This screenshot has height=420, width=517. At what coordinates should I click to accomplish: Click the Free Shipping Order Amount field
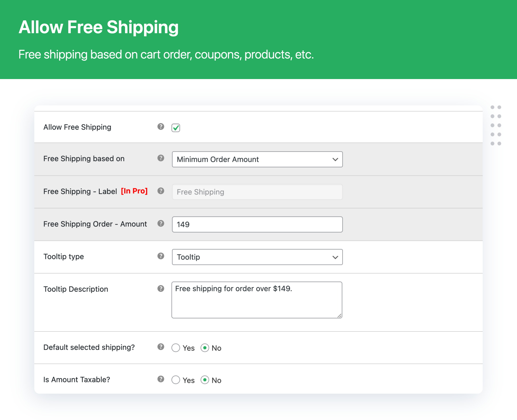[x=257, y=224]
